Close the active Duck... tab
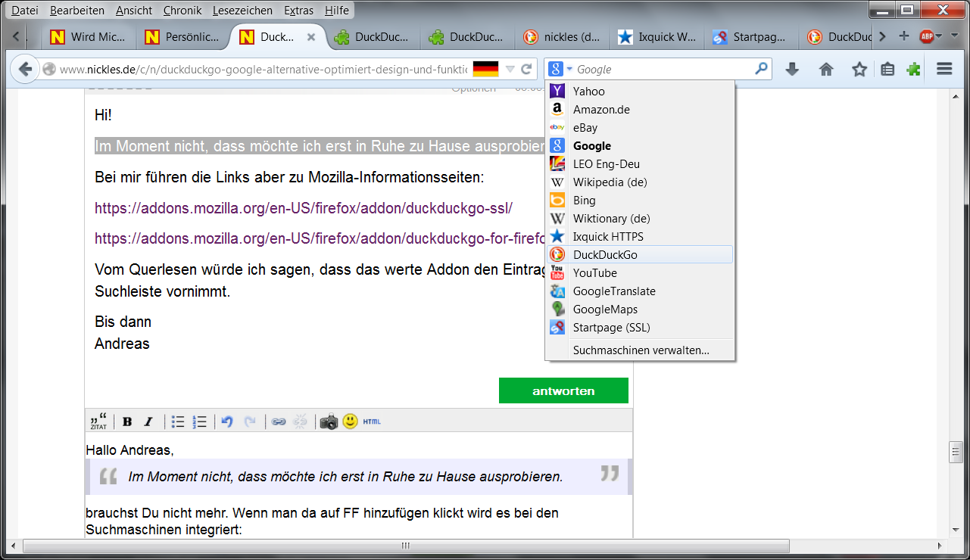This screenshot has height=560, width=970. (x=311, y=36)
